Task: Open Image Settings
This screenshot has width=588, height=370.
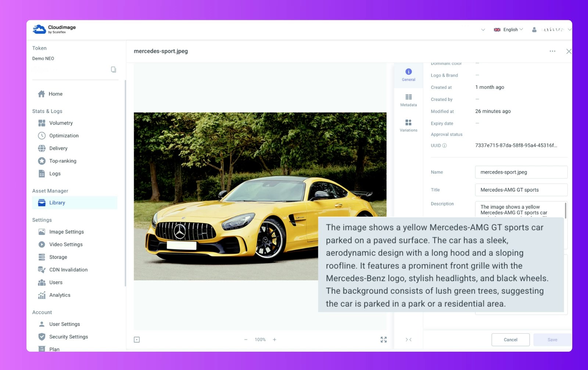Action: click(66, 232)
